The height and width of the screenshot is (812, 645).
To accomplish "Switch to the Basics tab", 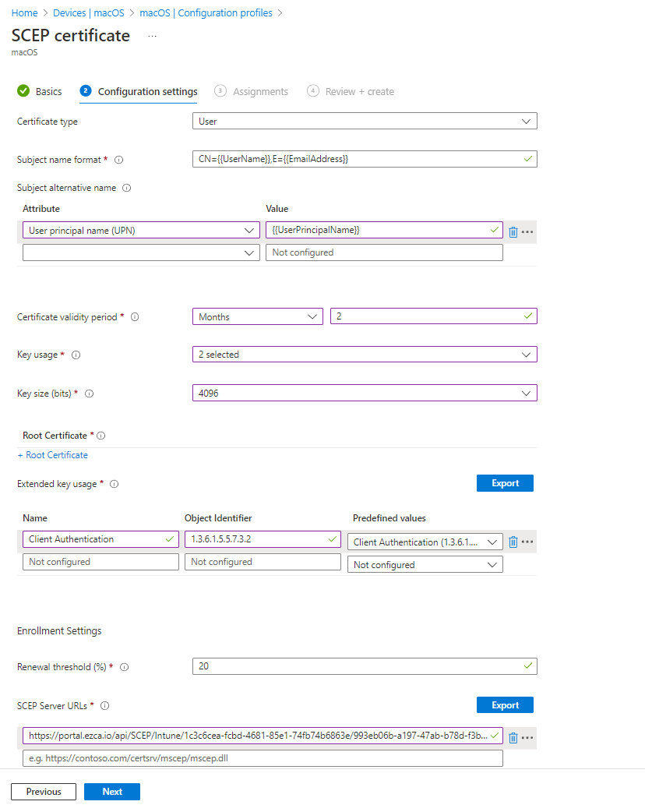I will pyautogui.click(x=39, y=91).
